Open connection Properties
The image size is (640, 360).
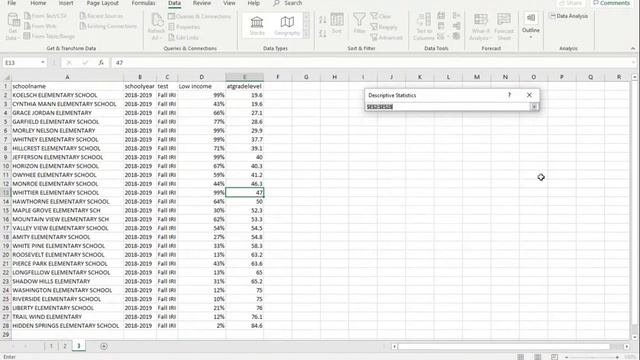click(184, 27)
